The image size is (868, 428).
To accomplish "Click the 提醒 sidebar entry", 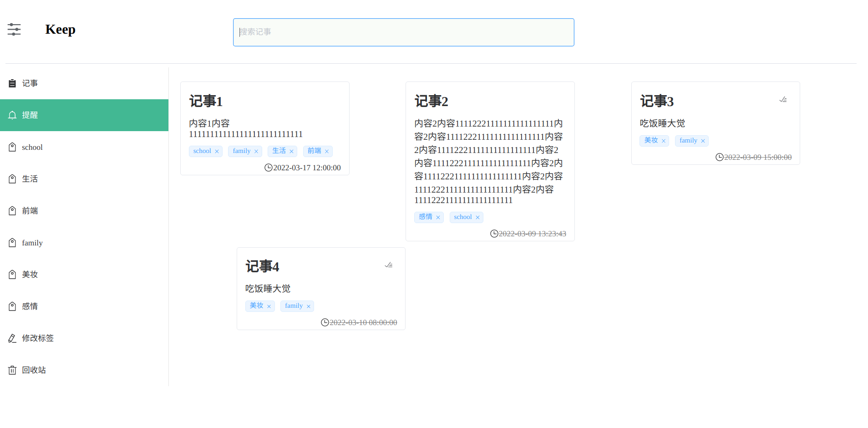I will pos(30,115).
